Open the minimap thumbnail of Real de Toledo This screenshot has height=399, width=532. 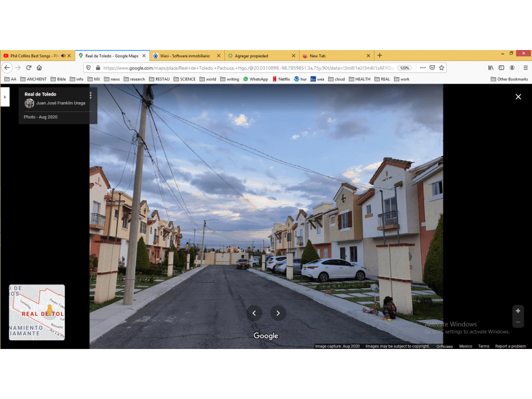pos(36,312)
